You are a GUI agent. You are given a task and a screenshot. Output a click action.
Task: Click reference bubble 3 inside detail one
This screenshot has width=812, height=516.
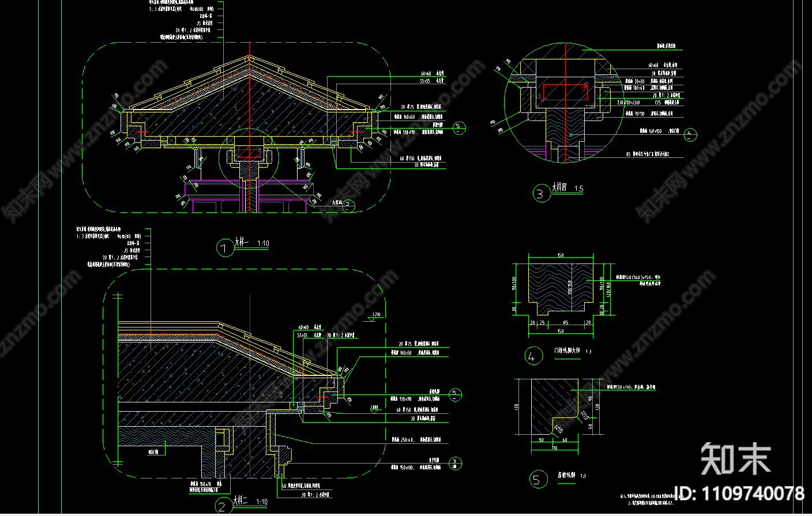coord(348,206)
